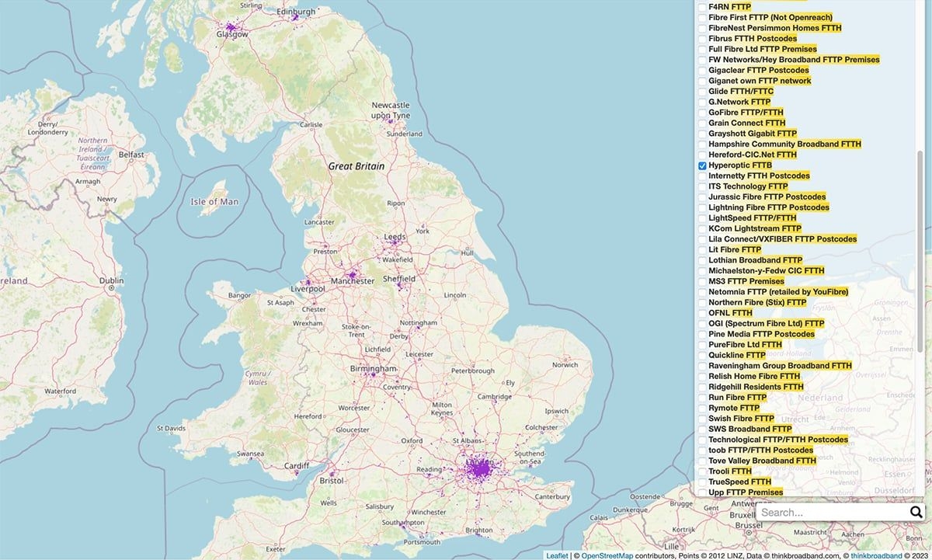
Task: Tick Giganet own FTTP network
Action: tap(702, 81)
